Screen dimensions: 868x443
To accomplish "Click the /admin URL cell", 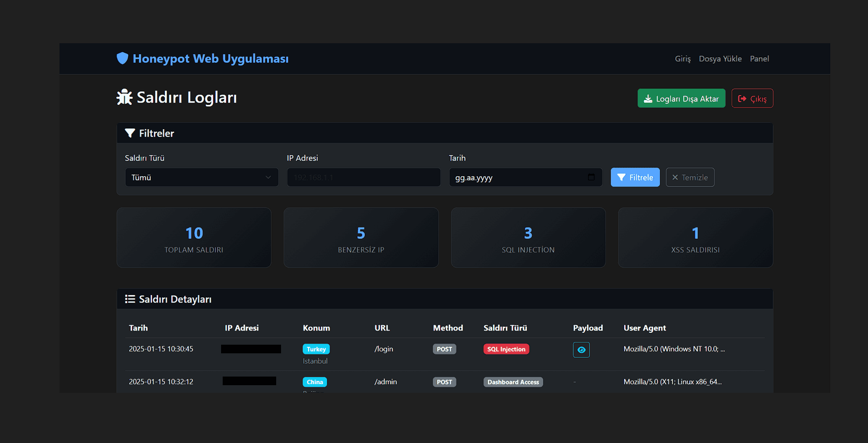I will pos(386,382).
